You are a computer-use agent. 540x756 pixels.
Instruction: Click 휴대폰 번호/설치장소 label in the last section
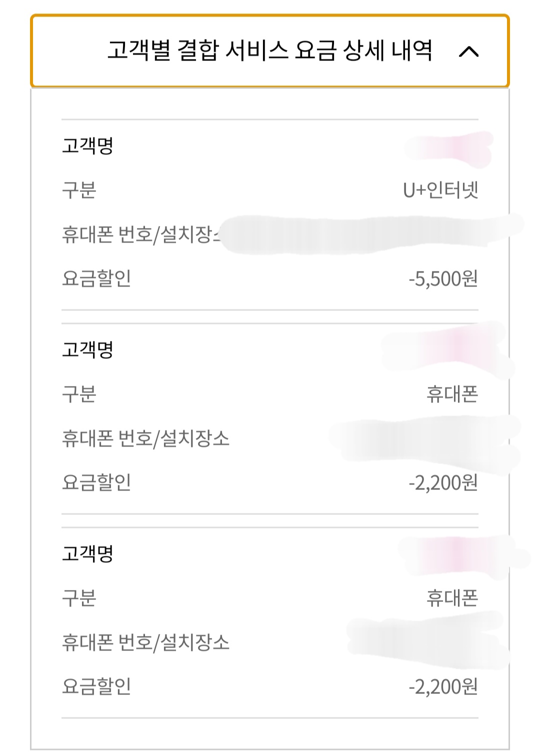tap(145, 642)
